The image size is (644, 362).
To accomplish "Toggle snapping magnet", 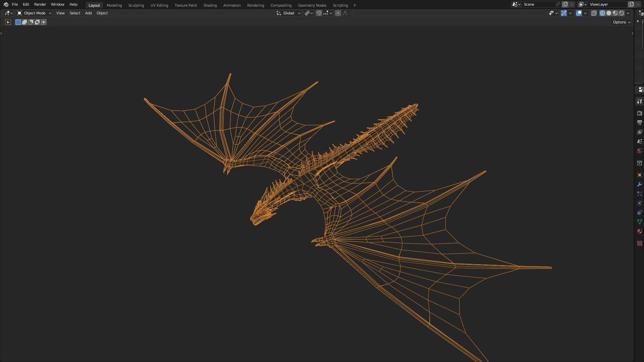I will coord(319,13).
